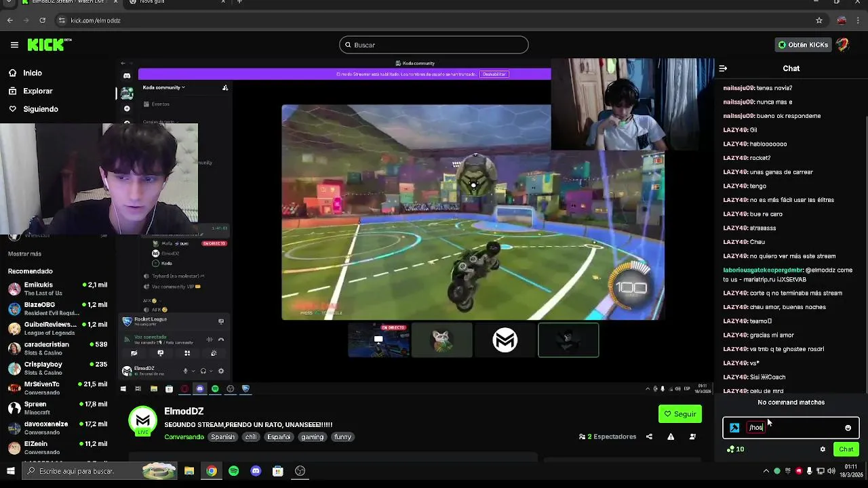Select the chill tag
Viewport: 868px width, 488px height.
pyautogui.click(x=251, y=437)
